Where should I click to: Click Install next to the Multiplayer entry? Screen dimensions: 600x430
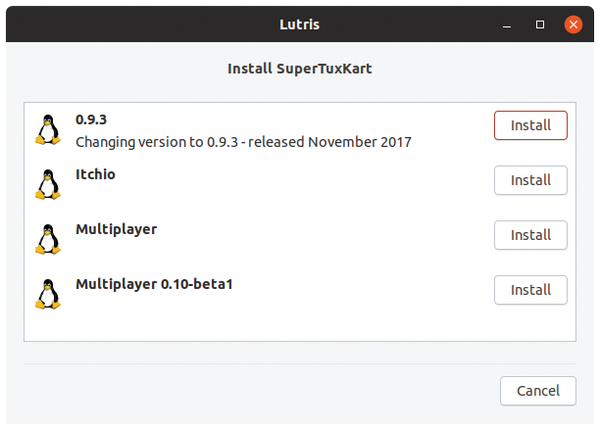click(x=530, y=235)
